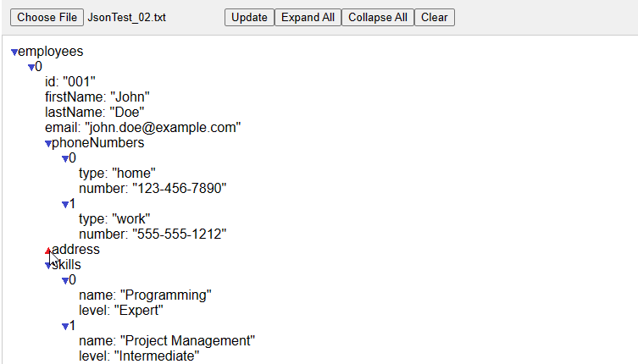
Task: Select the name "Project Management" entry
Action: pos(167,341)
